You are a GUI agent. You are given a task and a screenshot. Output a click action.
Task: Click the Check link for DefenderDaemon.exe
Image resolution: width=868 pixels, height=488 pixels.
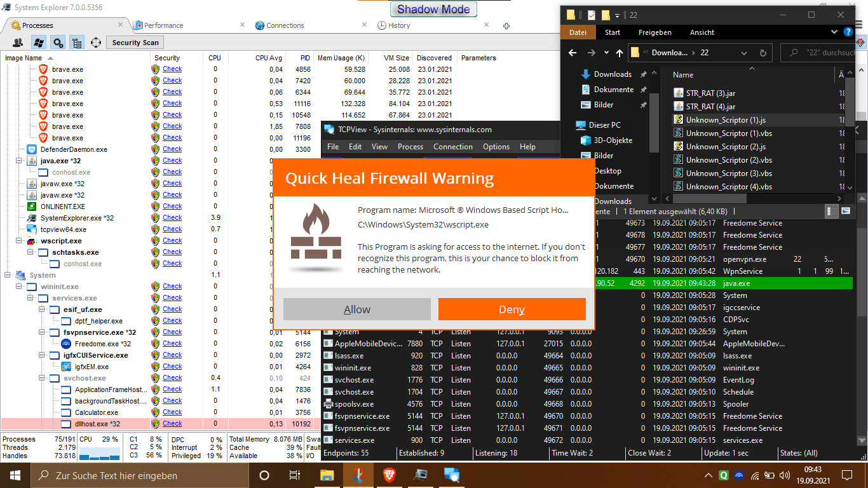click(172, 149)
